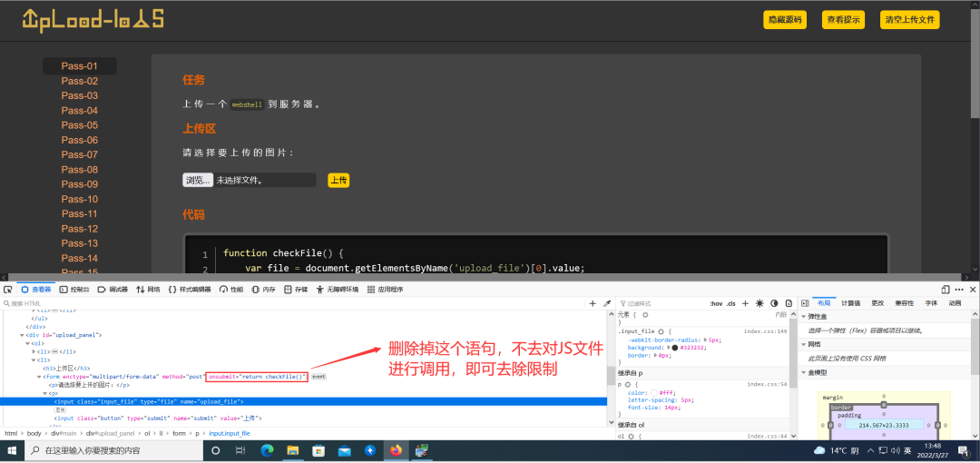Collapse the form element node
The height and width of the screenshot is (463, 980).
pos(39,376)
